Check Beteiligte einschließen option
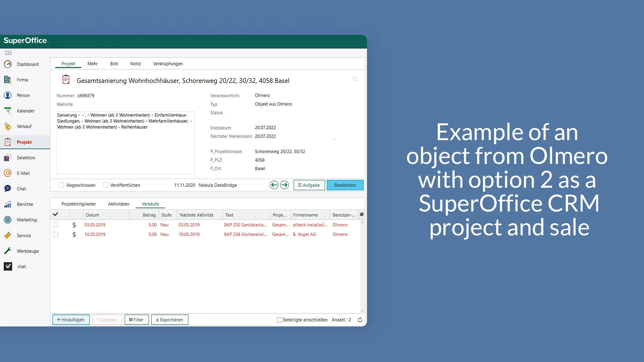The image size is (644, 362). coord(279,320)
